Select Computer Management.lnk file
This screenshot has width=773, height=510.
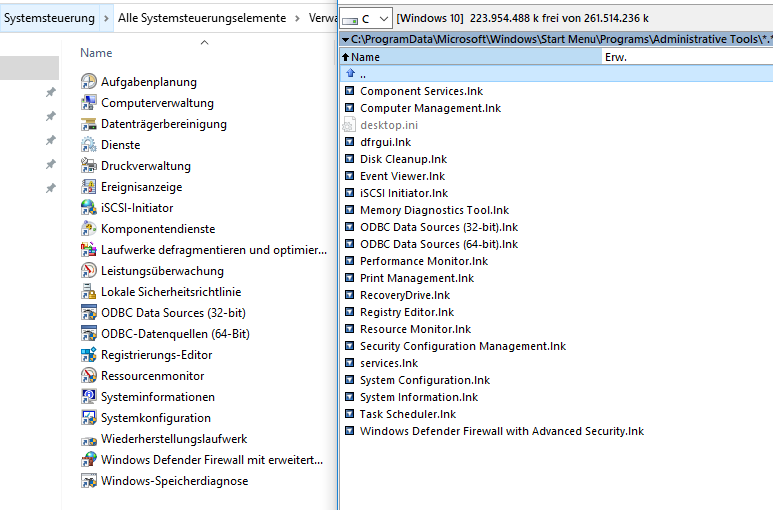[x=430, y=108]
